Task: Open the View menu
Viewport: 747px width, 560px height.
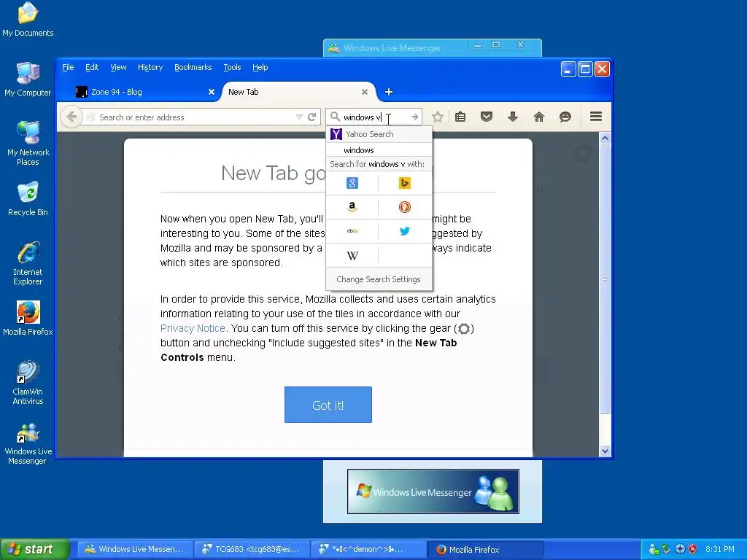Action: click(119, 67)
